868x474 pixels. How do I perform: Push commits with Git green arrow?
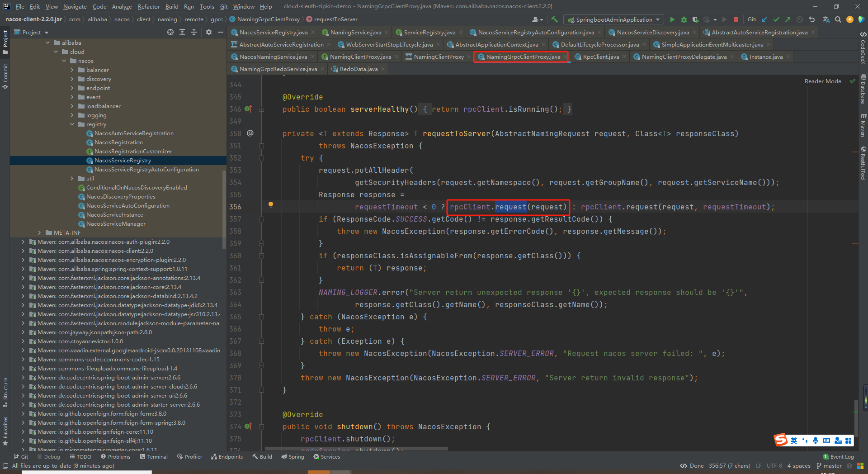[788, 19]
